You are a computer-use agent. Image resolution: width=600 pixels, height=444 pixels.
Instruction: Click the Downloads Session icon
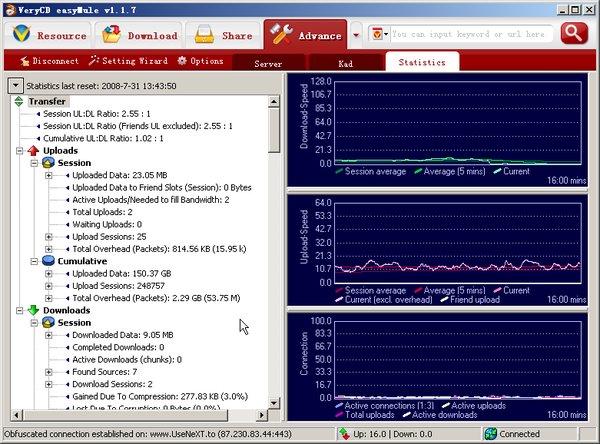click(48, 323)
